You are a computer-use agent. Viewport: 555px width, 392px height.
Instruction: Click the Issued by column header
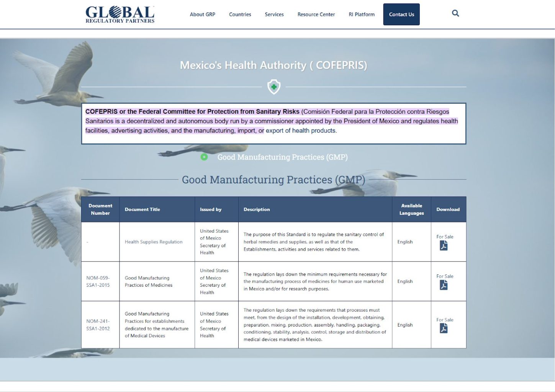211,209
